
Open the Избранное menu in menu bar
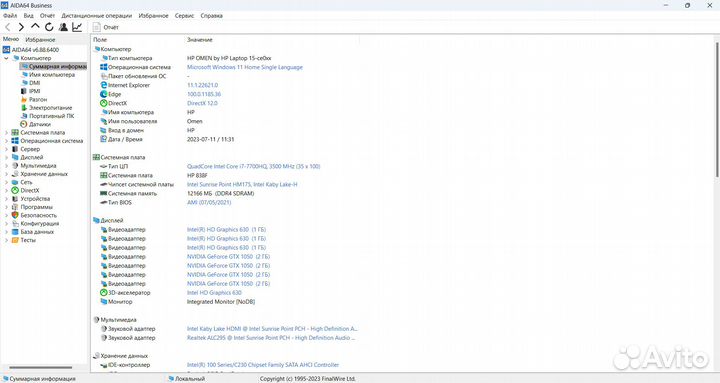tap(153, 16)
